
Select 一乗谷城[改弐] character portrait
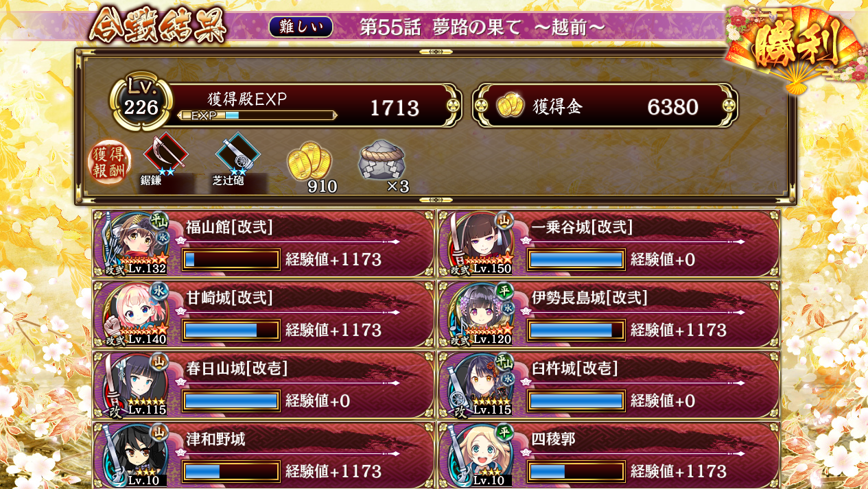pos(480,243)
